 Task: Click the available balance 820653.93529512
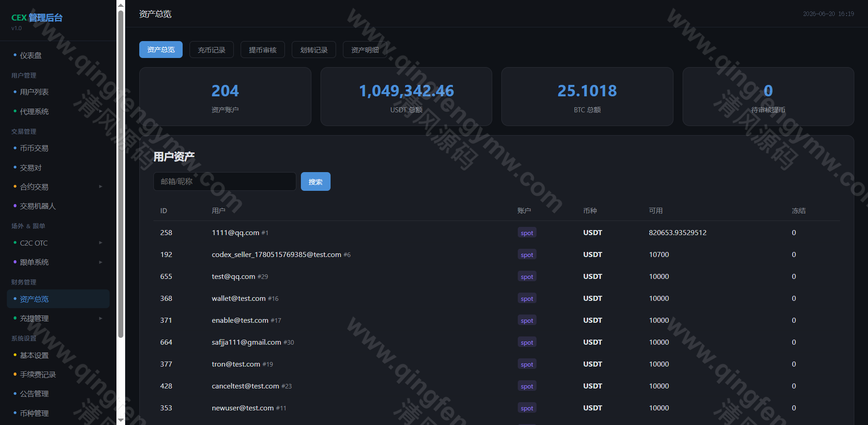click(678, 233)
